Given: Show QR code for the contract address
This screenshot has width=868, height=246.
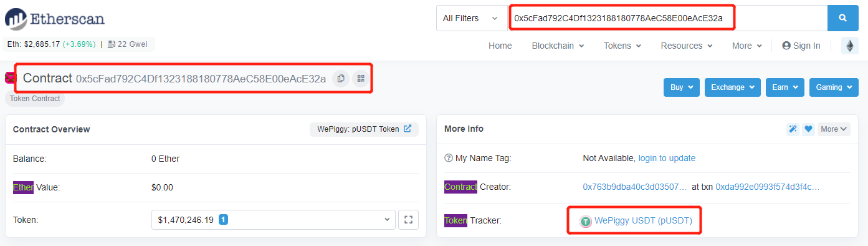Looking at the screenshot, I should (360, 78).
